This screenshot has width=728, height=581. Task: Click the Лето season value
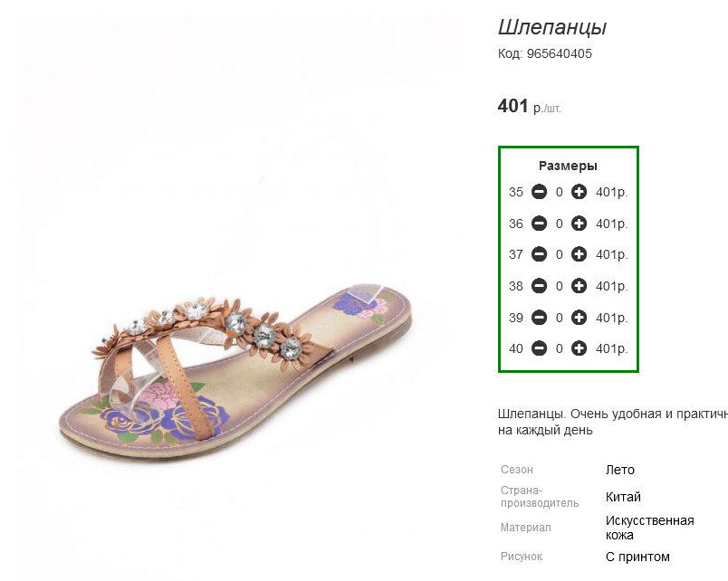620,470
